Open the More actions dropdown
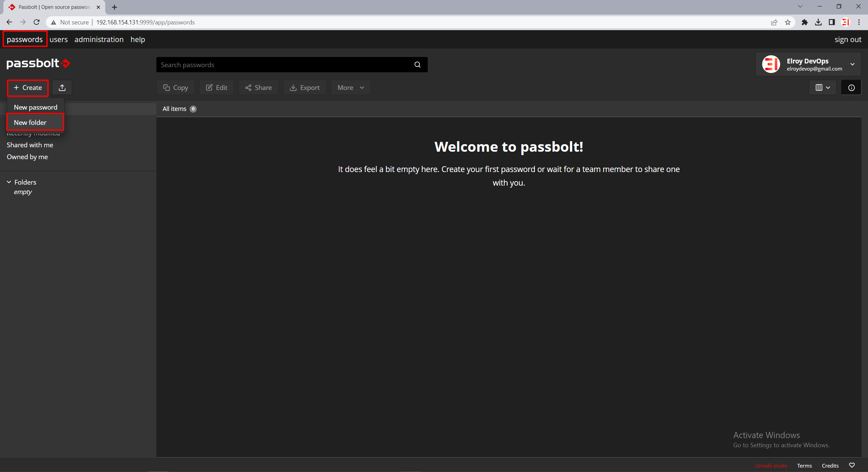The height and width of the screenshot is (472, 868). tap(351, 88)
